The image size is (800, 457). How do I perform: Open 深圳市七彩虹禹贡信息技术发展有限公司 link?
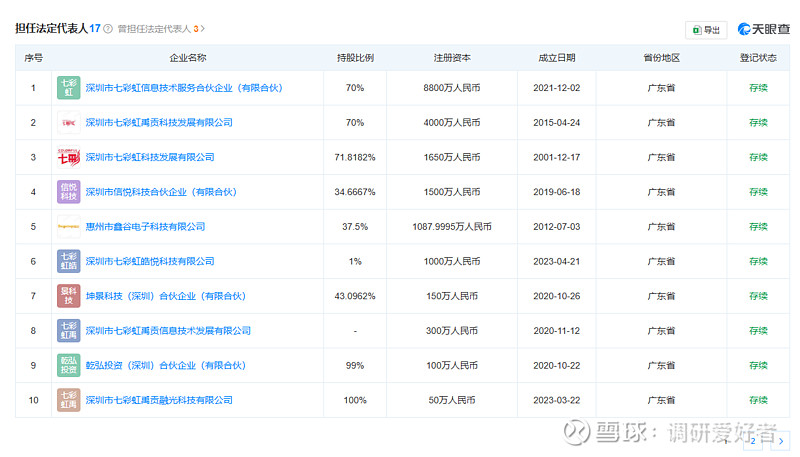(168, 331)
